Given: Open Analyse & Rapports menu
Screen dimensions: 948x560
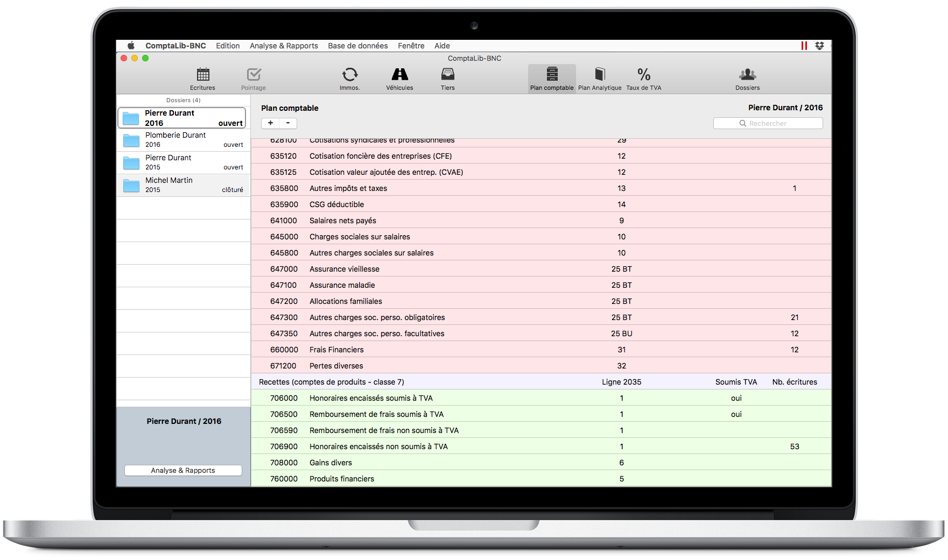Looking at the screenshot, I should click(284, 46).
